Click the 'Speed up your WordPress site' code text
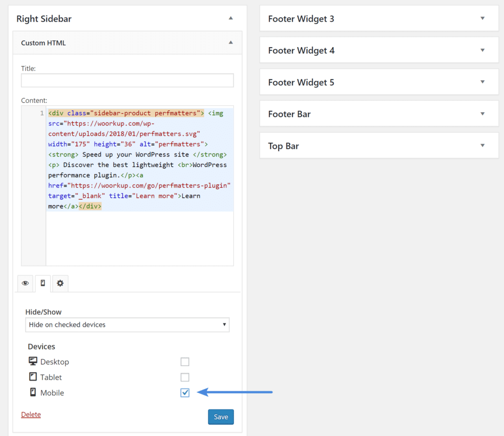Viewport: 504px width, 436px height. click(136, 155)
